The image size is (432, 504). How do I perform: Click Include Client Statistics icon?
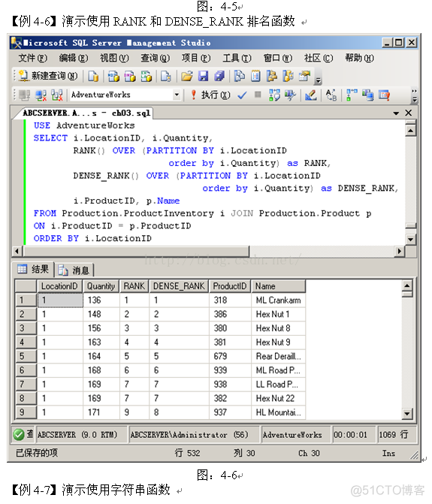click(x=367, y=95)
